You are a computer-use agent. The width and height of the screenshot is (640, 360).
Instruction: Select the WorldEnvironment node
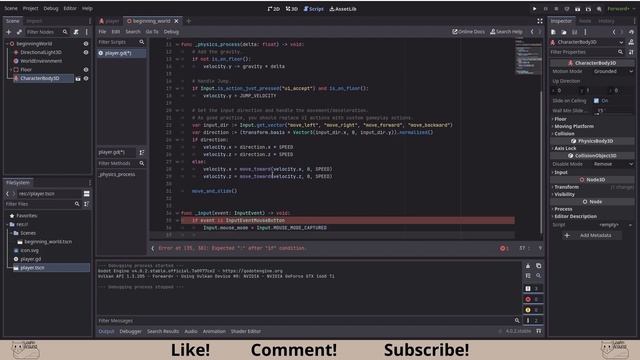point(41,61)
